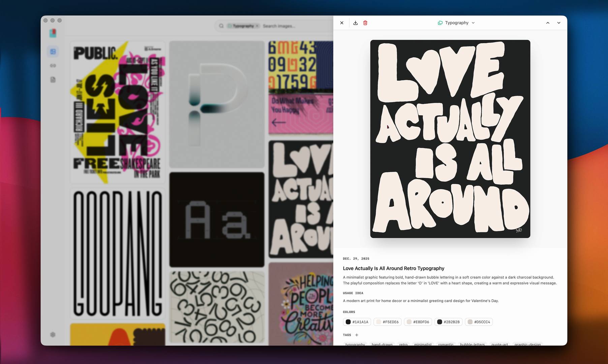Open the 'Helping People Become More Creative' thumbnail
The width and height of the screenshot is (608, 364).
click(301, 304)
